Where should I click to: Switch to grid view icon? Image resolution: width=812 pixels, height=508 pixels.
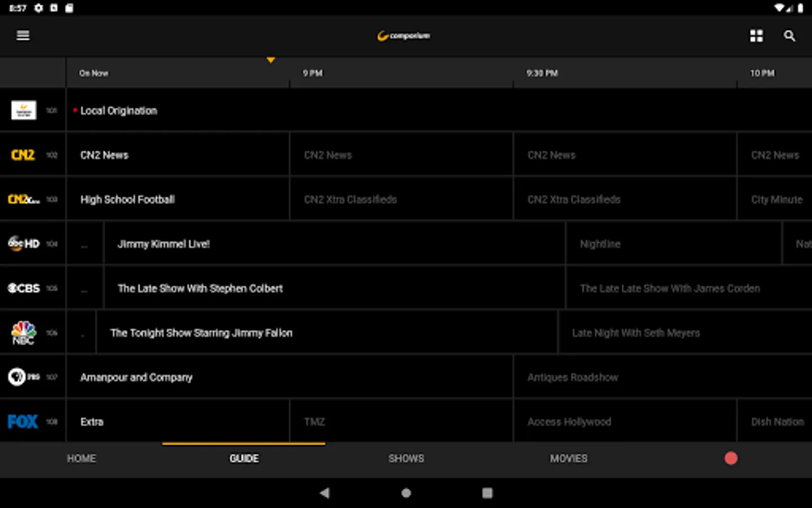(x=756, y=36)
